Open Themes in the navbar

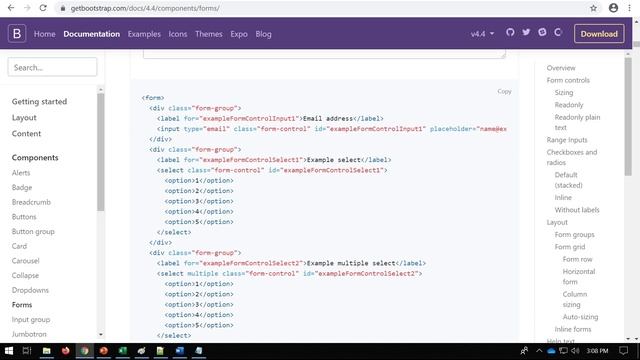[209, 34]
